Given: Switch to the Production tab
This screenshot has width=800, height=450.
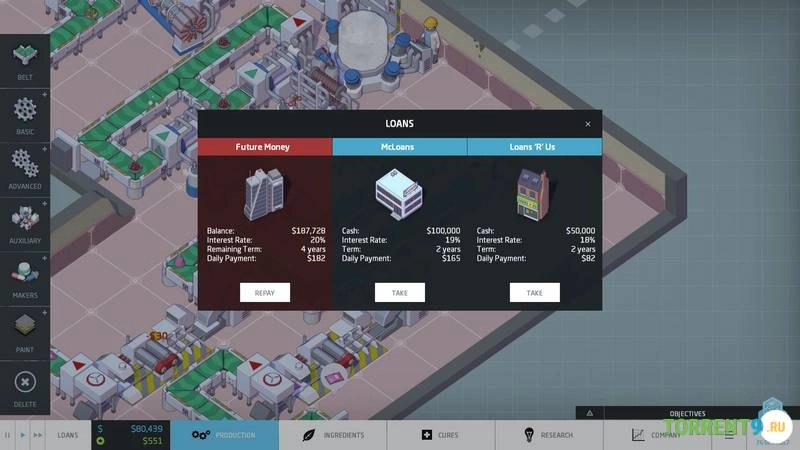Looking at the screenshot, I should (x=224, y=435).
